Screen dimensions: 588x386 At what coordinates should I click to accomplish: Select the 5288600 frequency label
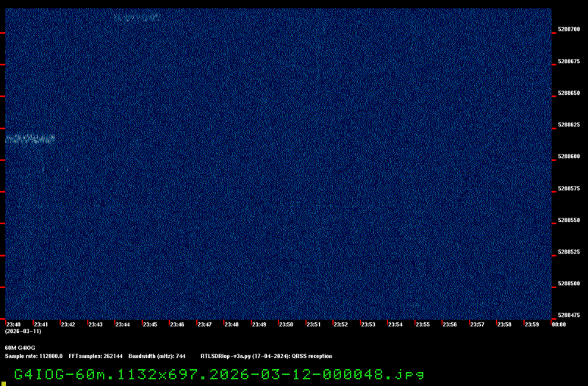coord(569,157)
